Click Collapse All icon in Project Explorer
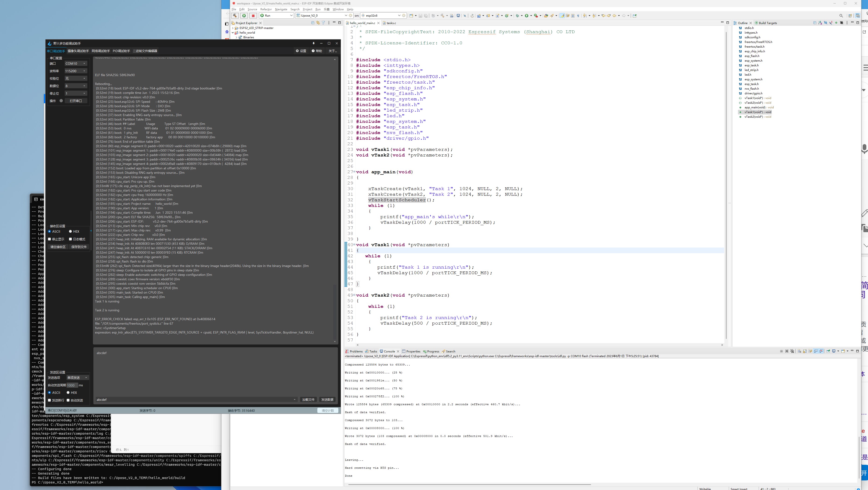 [x=313, y=23]
